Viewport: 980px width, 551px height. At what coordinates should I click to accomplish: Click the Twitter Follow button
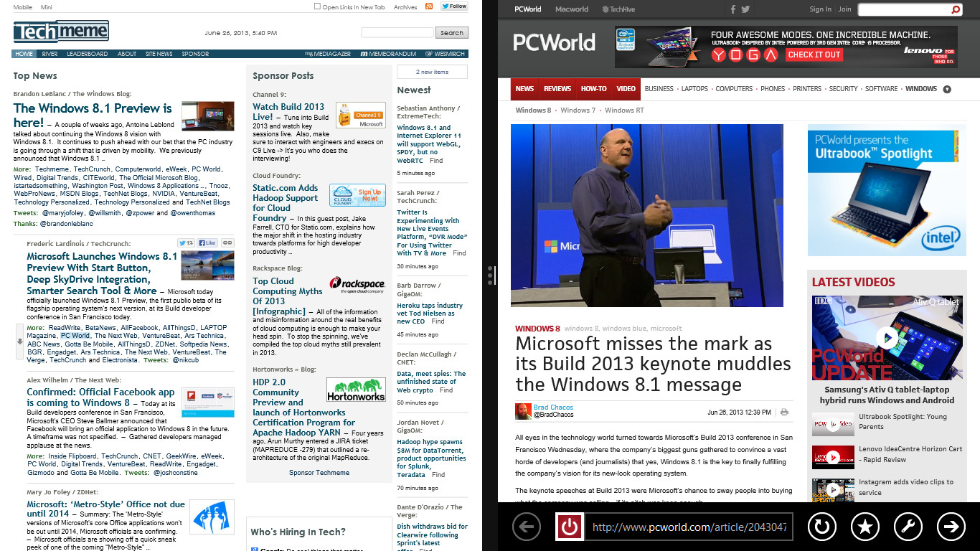[x=454, y=6]
